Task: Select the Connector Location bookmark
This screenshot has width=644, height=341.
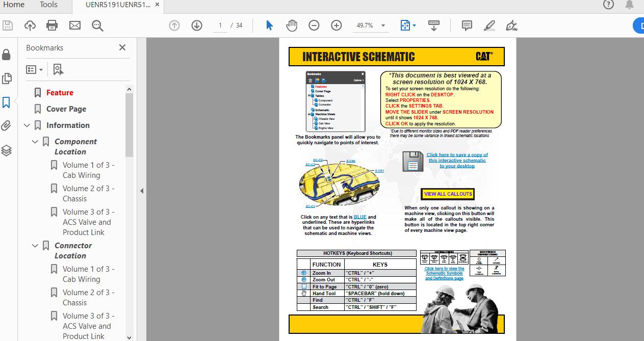Action: click(x=73, y=251)
